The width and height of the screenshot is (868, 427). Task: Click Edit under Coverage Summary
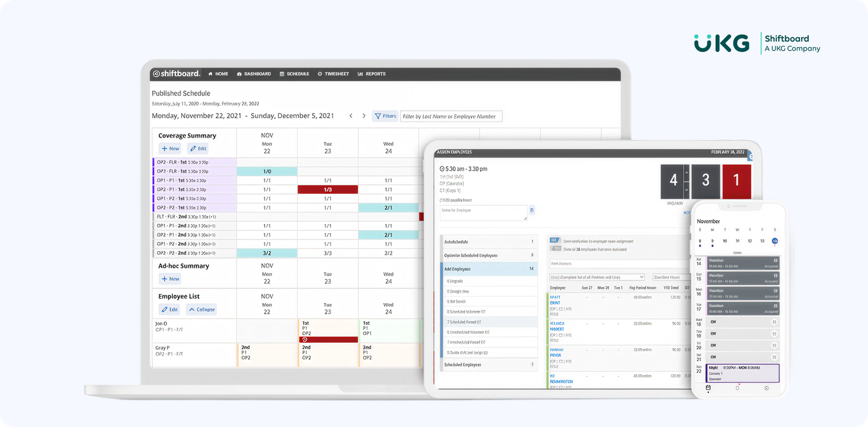pos(198,148)
